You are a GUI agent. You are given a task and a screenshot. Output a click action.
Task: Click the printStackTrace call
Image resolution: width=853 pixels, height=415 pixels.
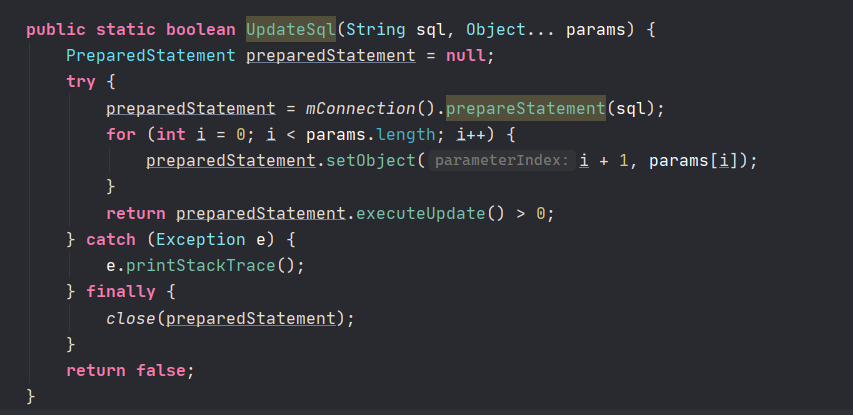tap(201, 266)
